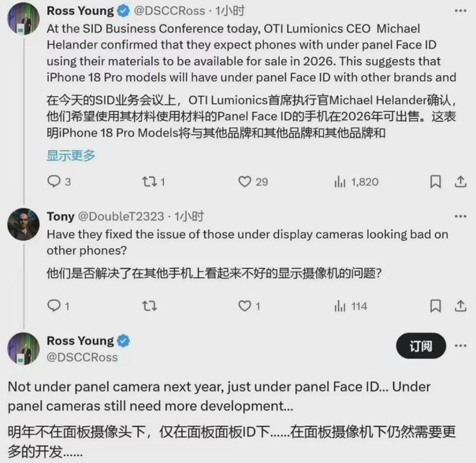Open Tony's profile picture

23,224
